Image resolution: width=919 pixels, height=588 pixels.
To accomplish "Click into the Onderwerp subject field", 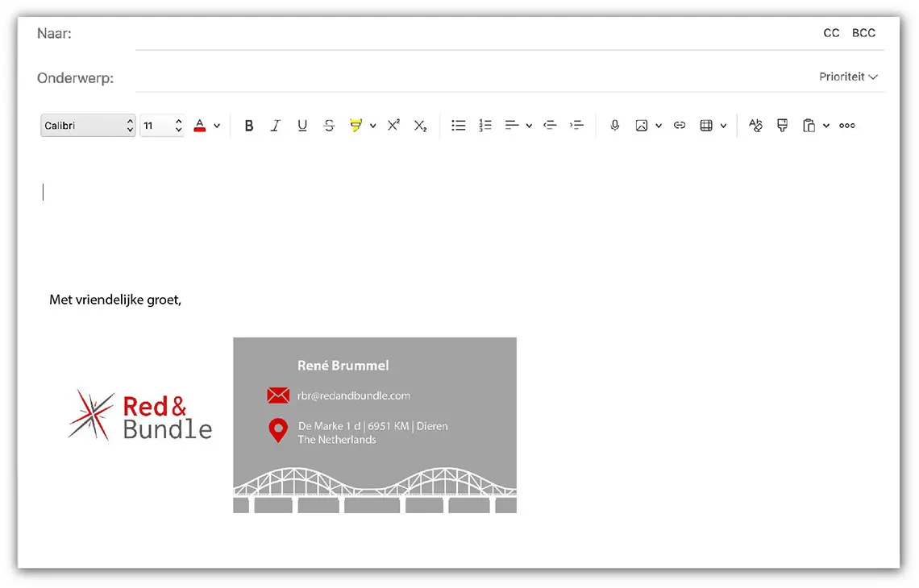I will [x=468, y=78].
